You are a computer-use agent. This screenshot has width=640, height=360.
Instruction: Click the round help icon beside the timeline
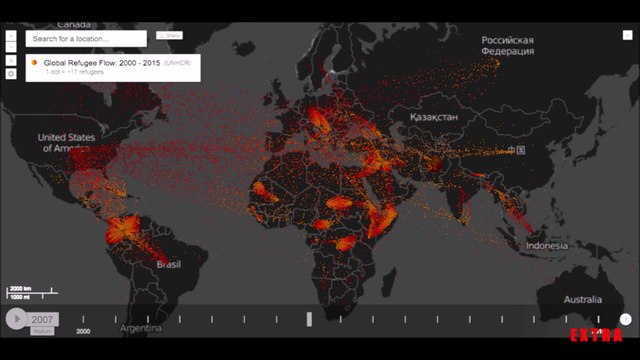pos(626,319)
